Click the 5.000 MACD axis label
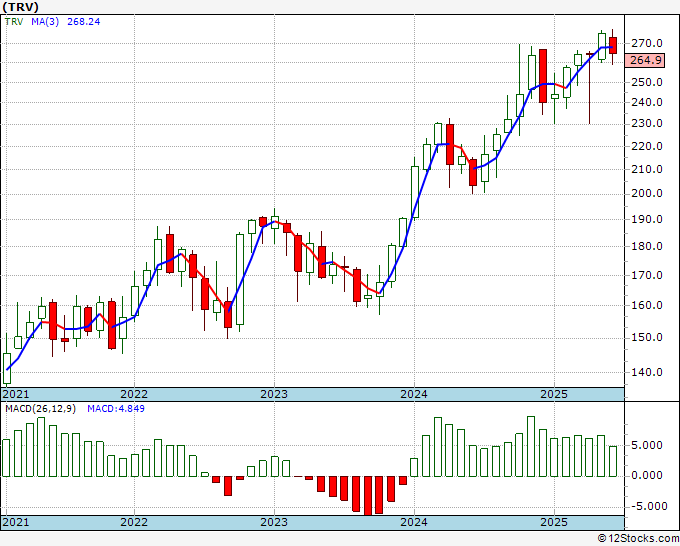 pos(647,445)
